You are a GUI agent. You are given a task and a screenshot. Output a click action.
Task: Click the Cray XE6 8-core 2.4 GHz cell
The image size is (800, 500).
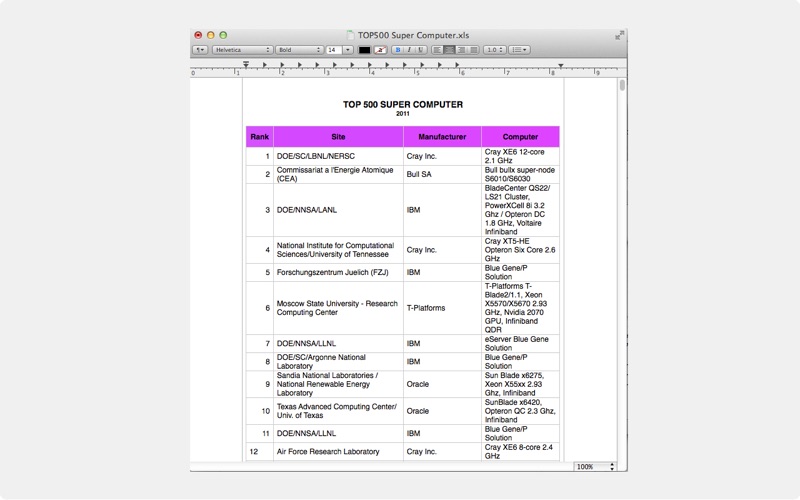[x=520, y=452]
